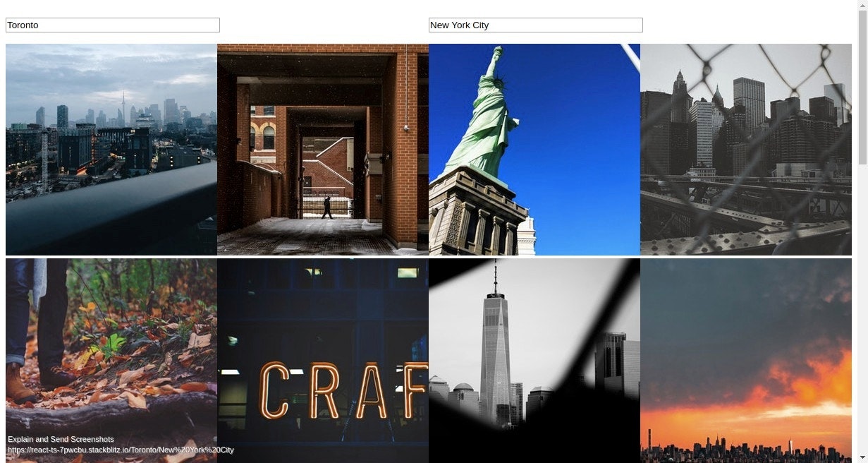Click the scrollbar up arrow
The height and width of the screenshot is (463, 868).
(x=863, y=5)
